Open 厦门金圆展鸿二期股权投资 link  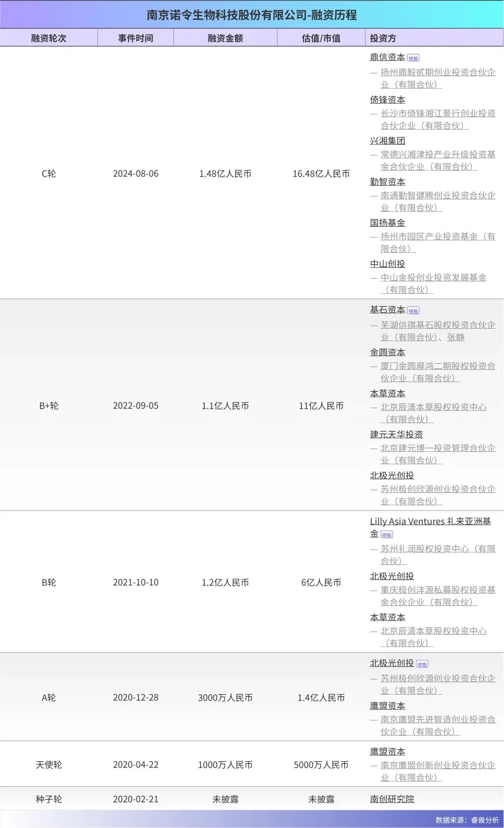438,372
